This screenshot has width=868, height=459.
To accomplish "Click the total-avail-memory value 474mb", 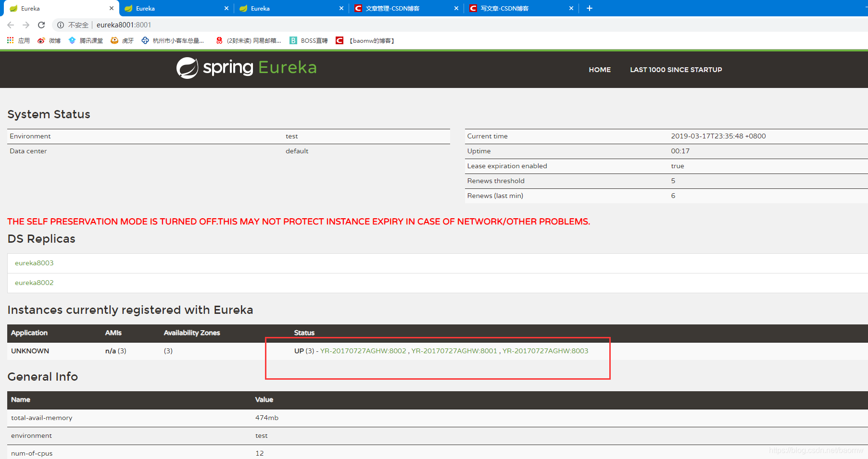I will click(x=267, y=418).
